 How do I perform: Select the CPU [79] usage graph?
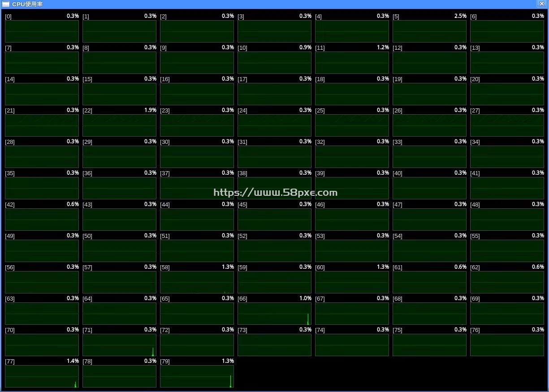[x=197, y=376]
